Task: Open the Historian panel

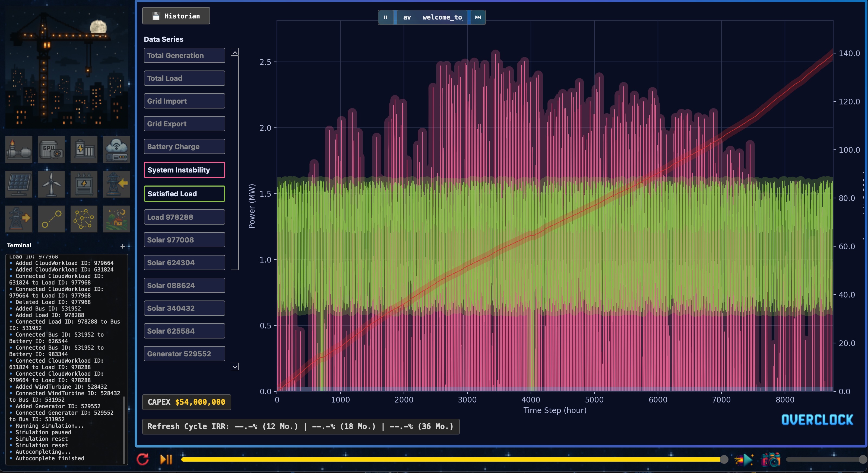Action: (x=176, y=15)
